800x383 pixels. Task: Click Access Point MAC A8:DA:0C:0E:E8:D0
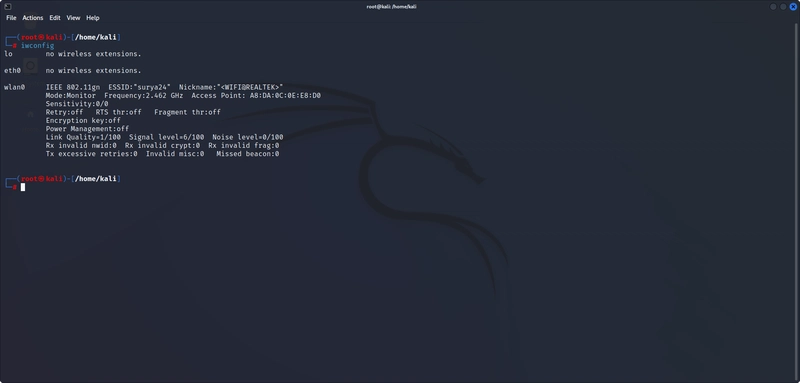point(285,95)
